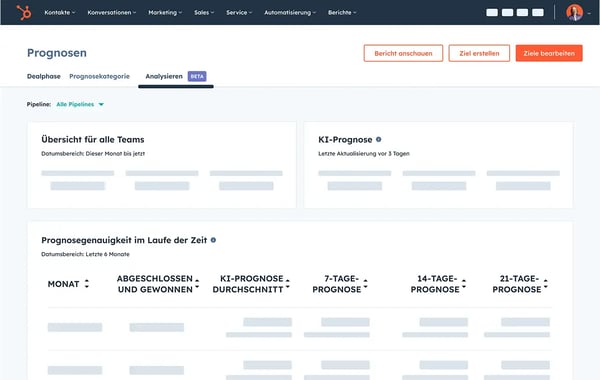The width and height of the screenshot is (600, 380).
Task: Click 'Letzte Aktualisierung vor 3 Tagen' text
Action: (364, 153)
